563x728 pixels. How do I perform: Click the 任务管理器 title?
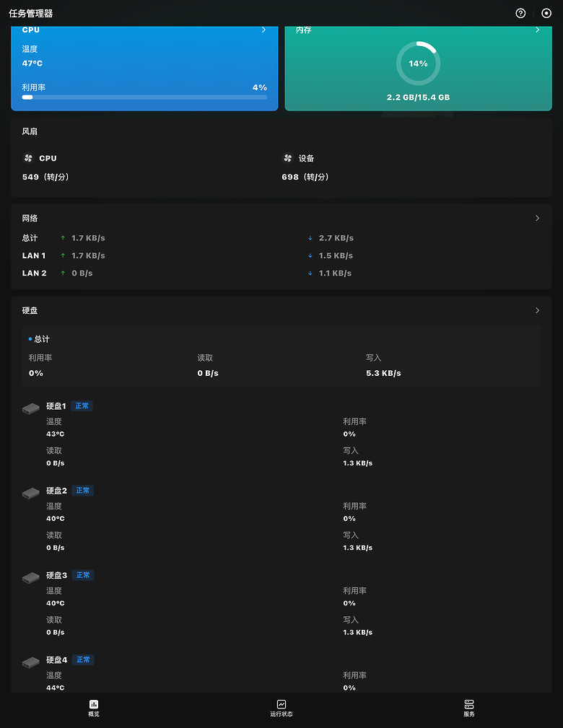click(30, 14)
